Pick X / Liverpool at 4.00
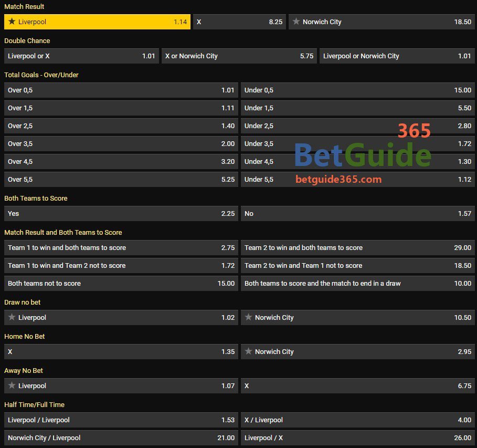This screenshot has height=448, width=477. point(358,420)
